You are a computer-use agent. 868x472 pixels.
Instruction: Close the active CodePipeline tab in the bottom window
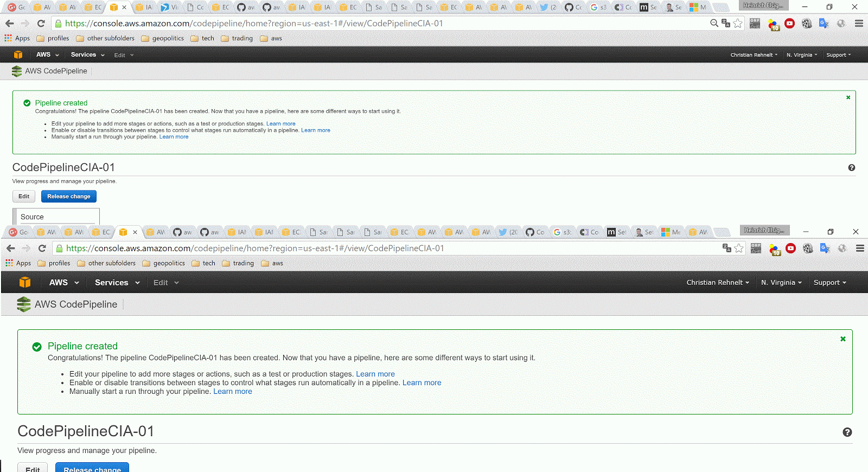135,232
